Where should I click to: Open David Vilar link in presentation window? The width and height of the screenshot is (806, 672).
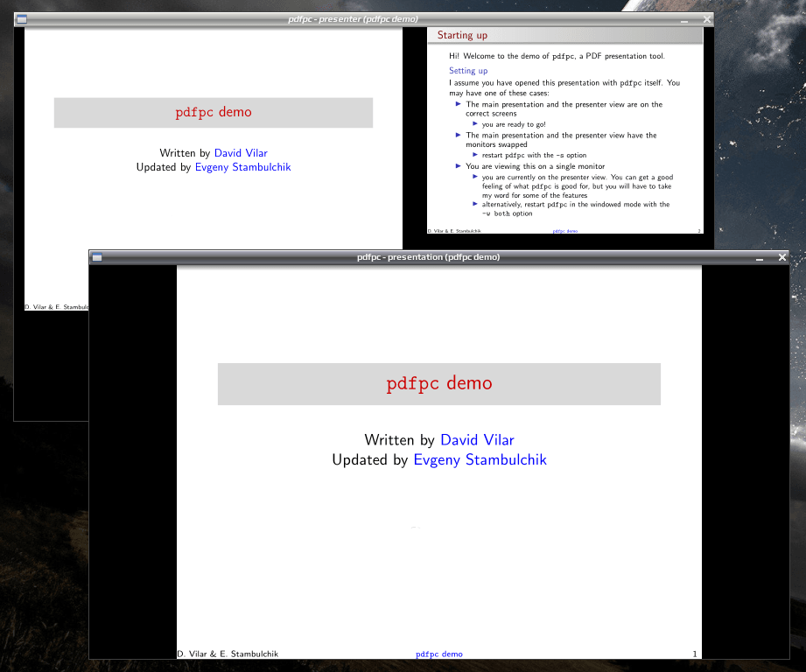tap(477, 440)
